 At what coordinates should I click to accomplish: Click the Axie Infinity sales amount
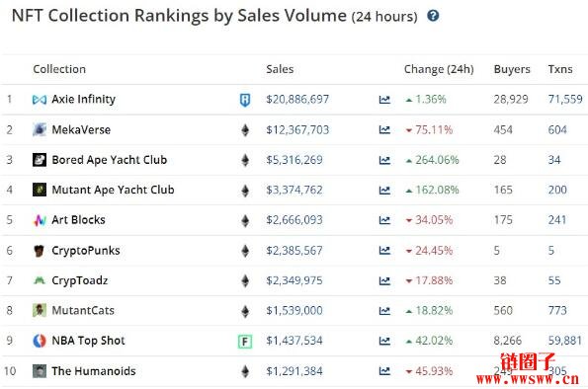297,100
